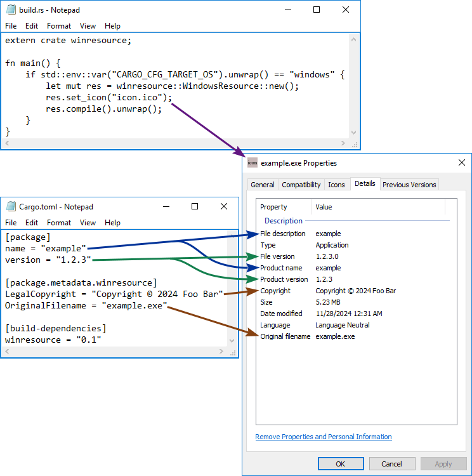The height and width of the screenshot is (476, 472).
Task: Click the extern crate winresource line
Action: click(69, 41)
